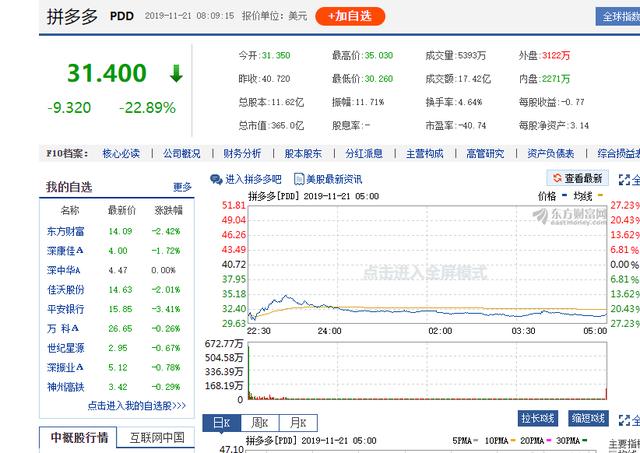
Task: Click the intraday price chart area
Action: click(427, 264)
